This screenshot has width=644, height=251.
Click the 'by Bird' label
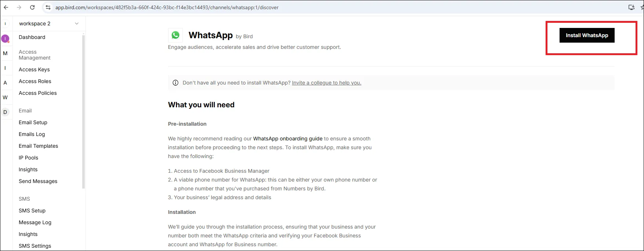(244, 36)
